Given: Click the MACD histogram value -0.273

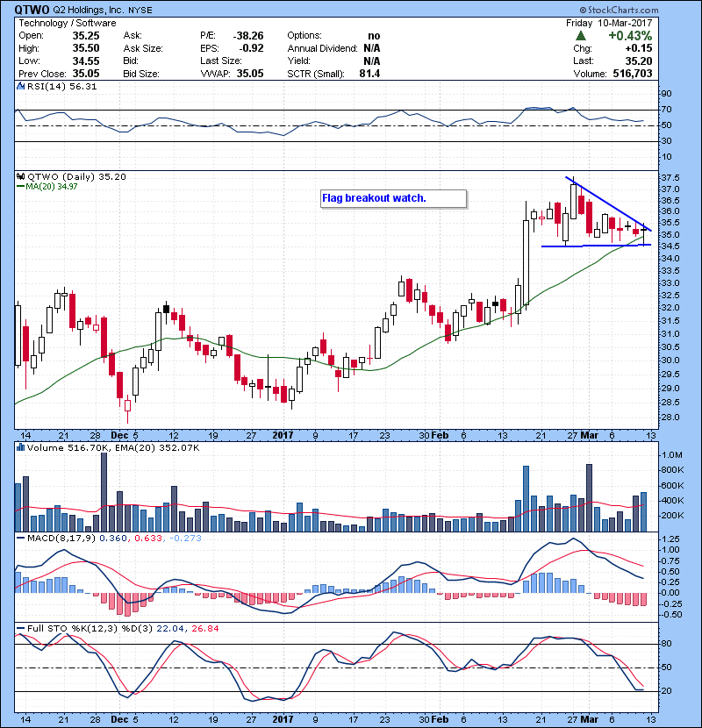Looking at the screenshot, I should [185, 539].
